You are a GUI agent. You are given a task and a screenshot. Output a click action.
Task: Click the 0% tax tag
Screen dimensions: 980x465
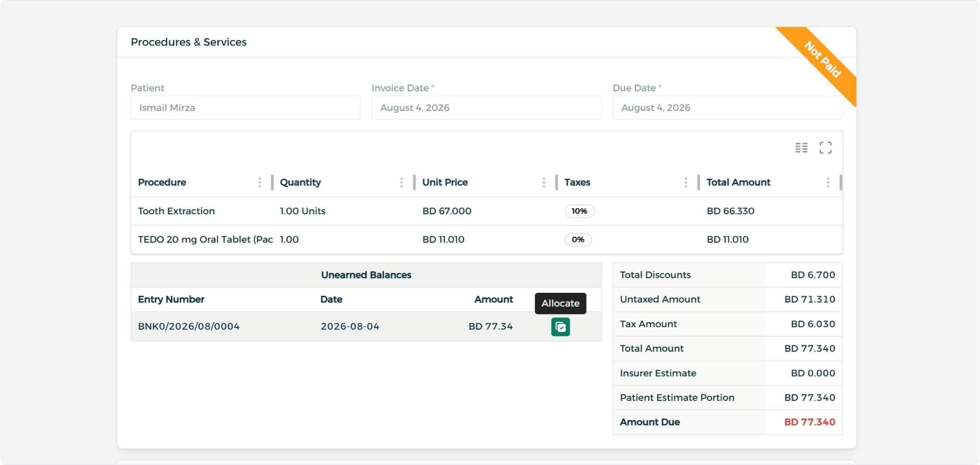pos(578,239)
